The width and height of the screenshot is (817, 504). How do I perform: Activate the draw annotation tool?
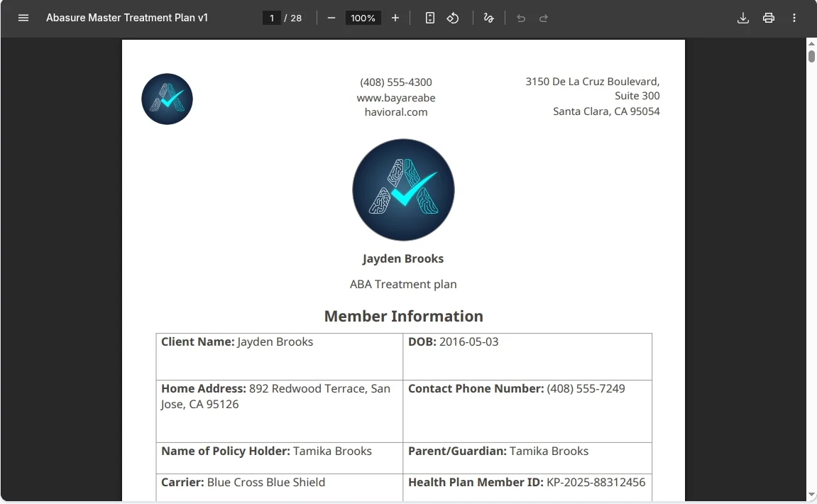(x=488, y=18)
